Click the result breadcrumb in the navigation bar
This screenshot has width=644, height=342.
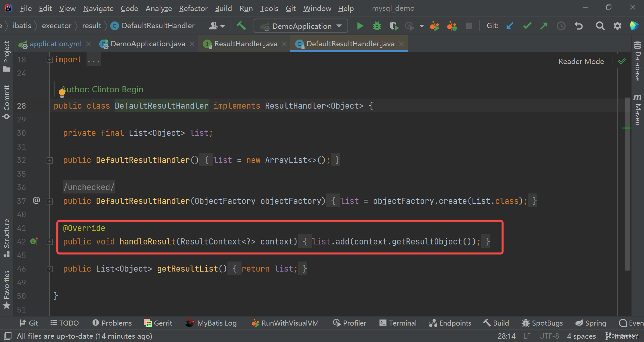pos(91,25)
